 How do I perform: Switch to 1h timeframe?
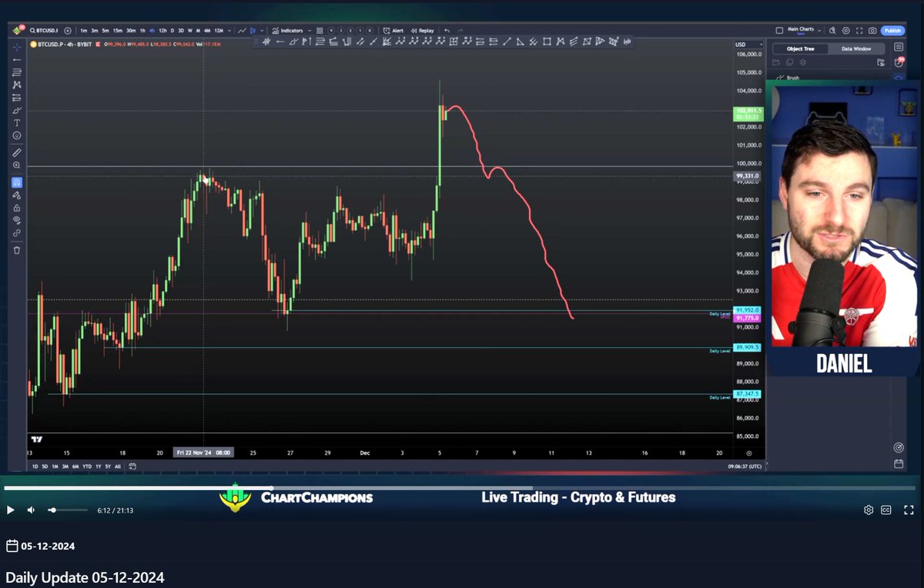coord(142,31)
